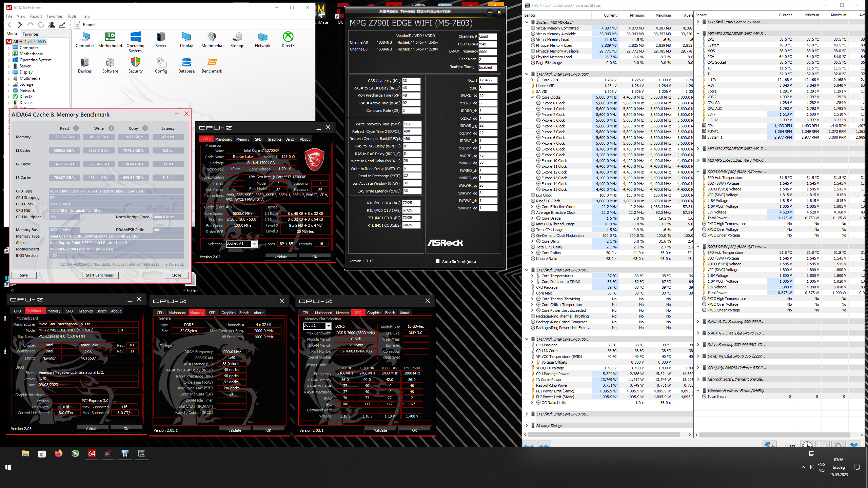The height and width of the screenshot is (488, 868).
Task: Click Validate in the CPU-Z processor window
Action: (281, 257)
